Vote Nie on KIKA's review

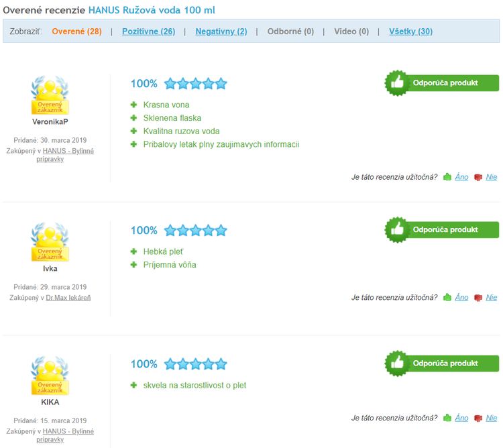(x=492, y=418)
